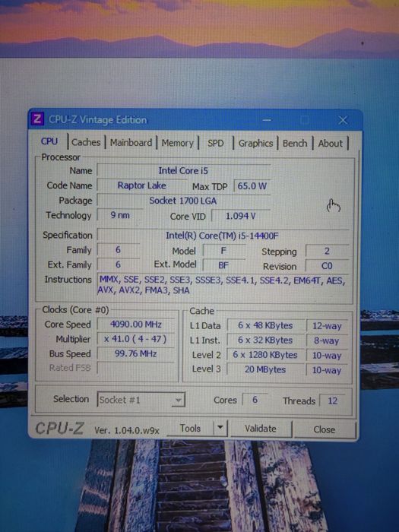Click the L1 Data '12-way' associativity

pos(327,326)
